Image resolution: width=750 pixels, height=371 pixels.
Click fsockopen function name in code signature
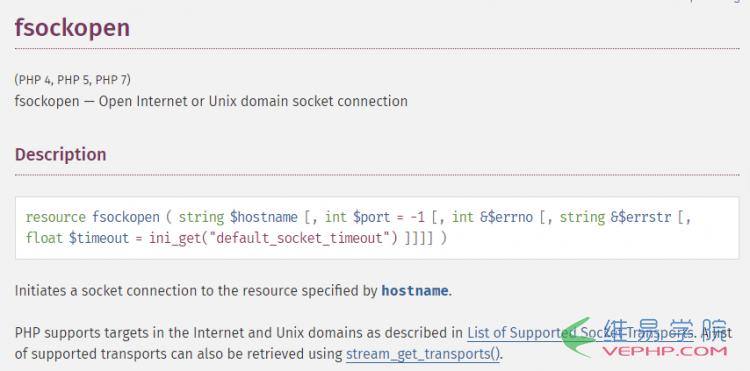126,218
